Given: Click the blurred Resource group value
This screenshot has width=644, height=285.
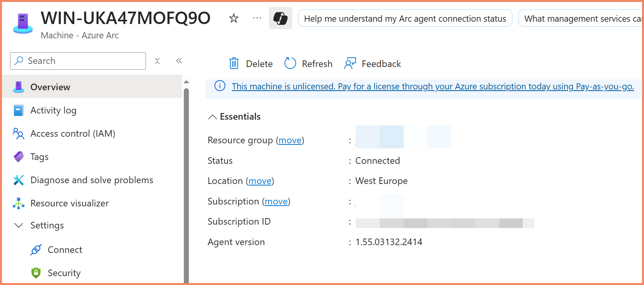Looking at the screenshot, I should pos(403,137).
